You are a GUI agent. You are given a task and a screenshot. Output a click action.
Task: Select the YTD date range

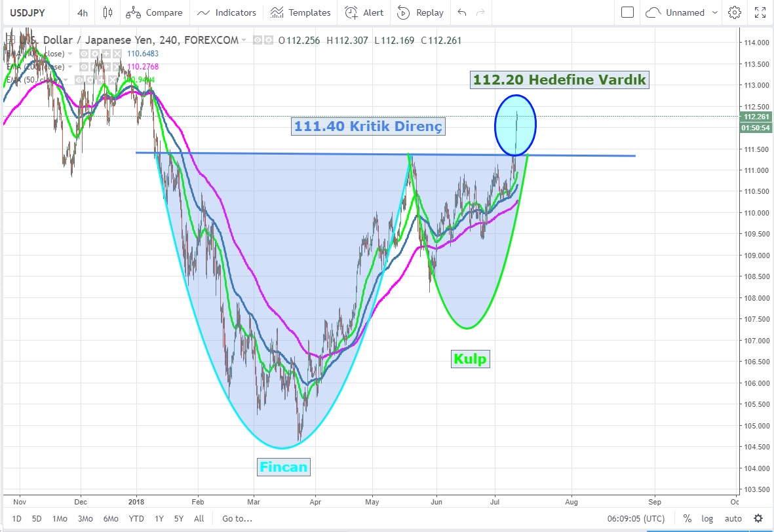136,518
